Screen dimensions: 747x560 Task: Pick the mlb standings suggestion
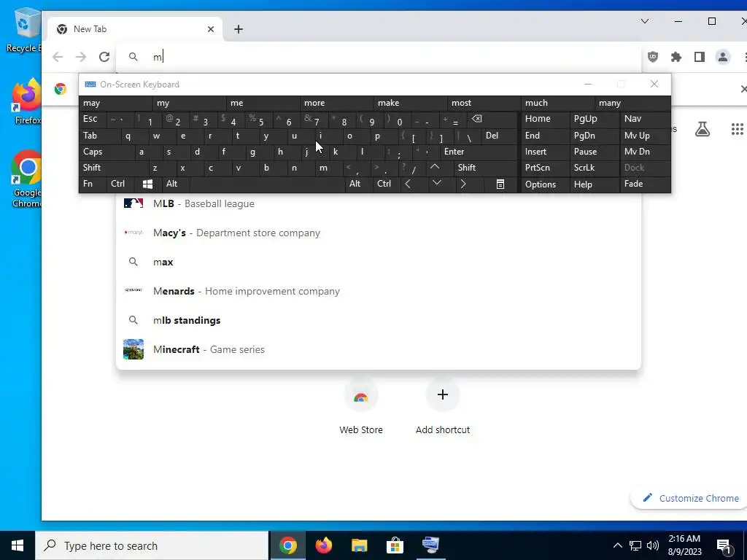point(379,320)
